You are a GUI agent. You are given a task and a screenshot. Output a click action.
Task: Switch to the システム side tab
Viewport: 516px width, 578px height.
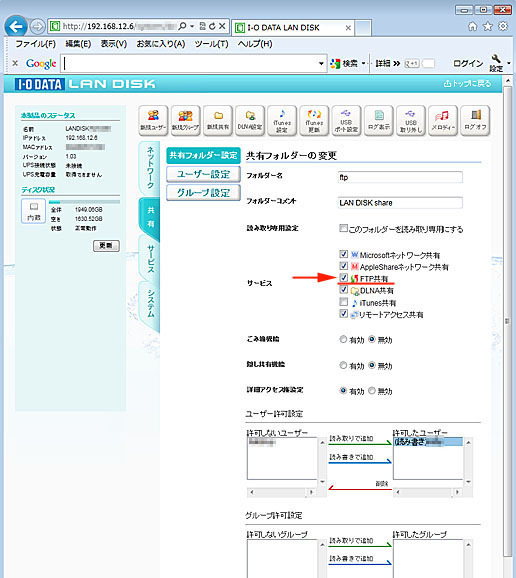tap(150, 304)
